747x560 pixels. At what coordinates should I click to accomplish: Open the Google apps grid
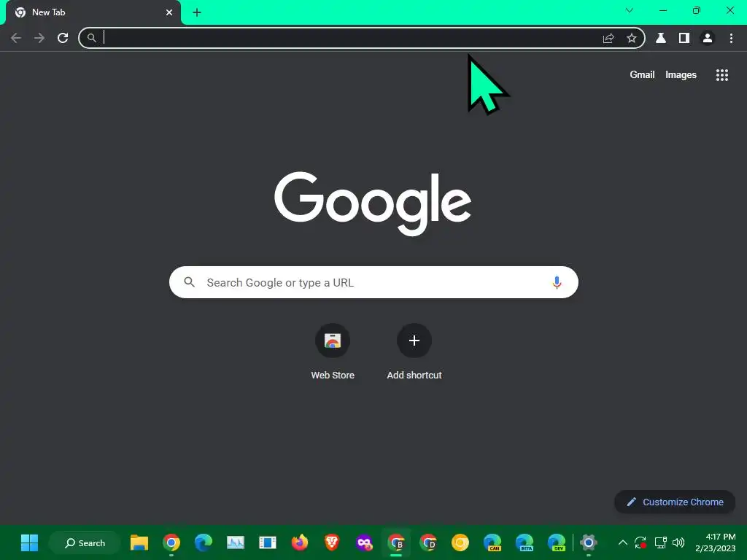click(721, 75)
